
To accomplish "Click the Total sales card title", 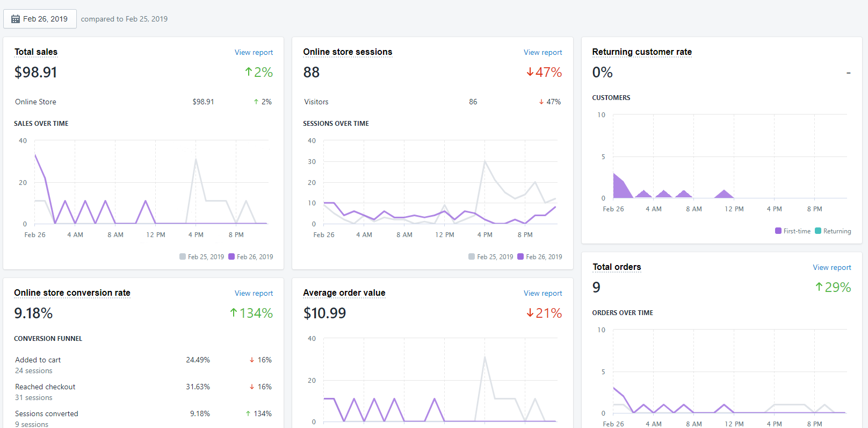I will (36, 52).
